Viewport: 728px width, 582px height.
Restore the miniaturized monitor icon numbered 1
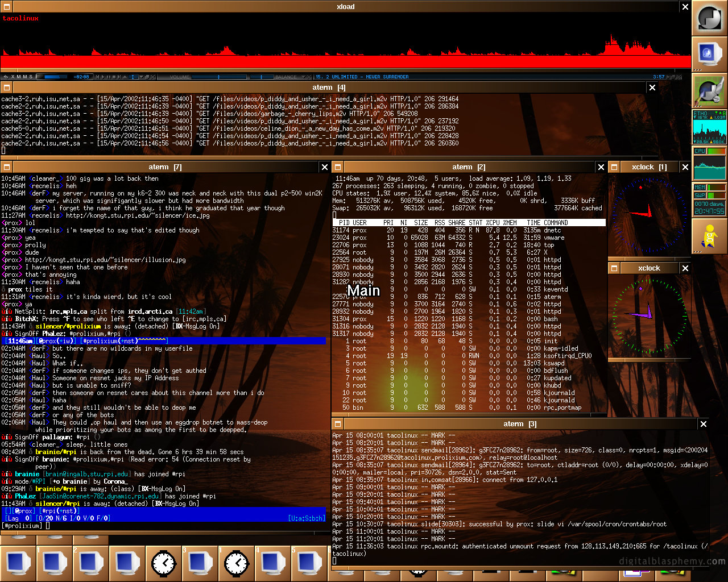pos(55,563)
